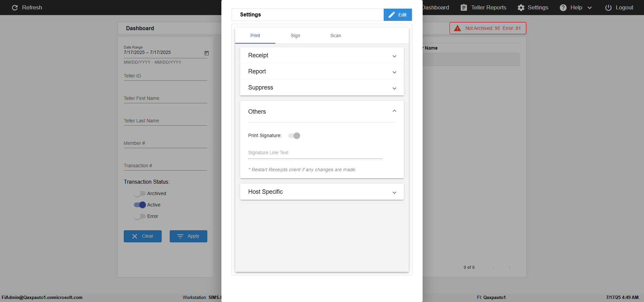Switch to the Scan tab
The image size is (644, 302).
click(336, 36)
